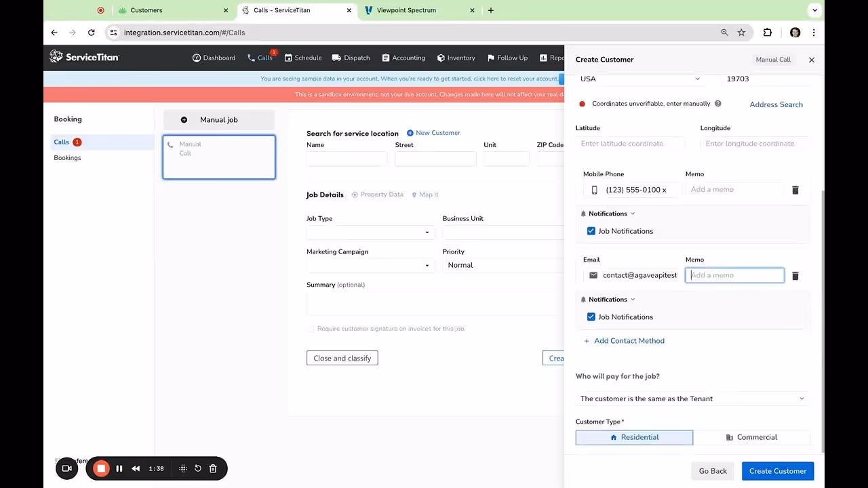868x488 pixels.
Task: Reload the browser page
Action: (x=91, y=33)
